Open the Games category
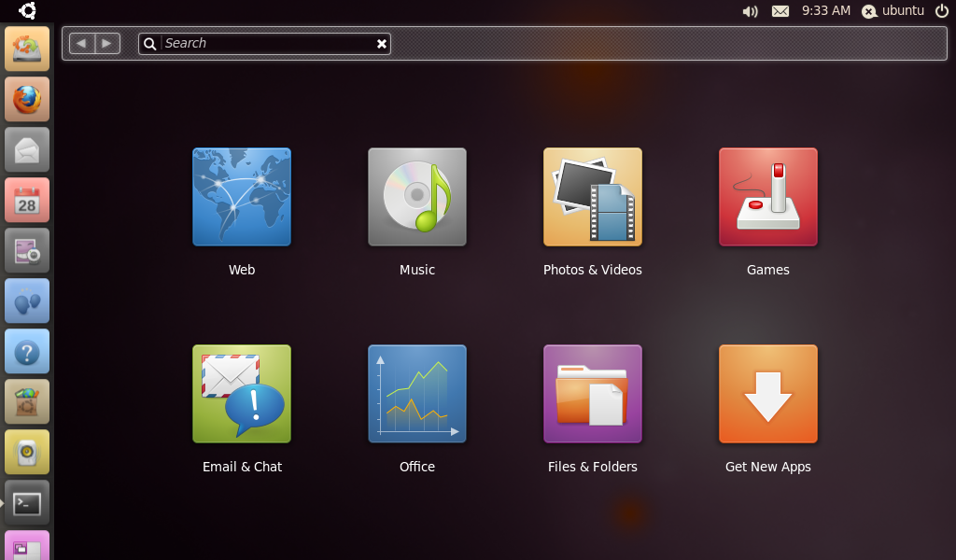 click(x=768, y=197)
